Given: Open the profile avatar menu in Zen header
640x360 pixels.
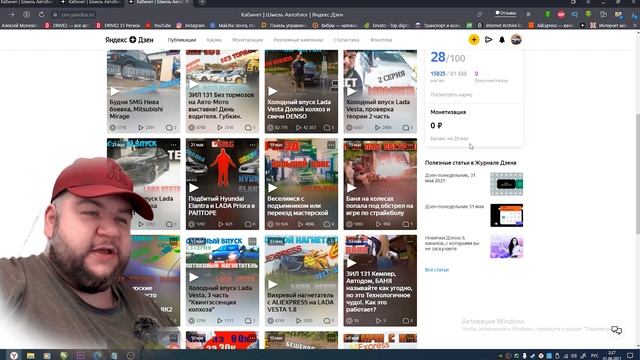Looking at the screenshot, I should pyautogui.click(x=516, y=40).
